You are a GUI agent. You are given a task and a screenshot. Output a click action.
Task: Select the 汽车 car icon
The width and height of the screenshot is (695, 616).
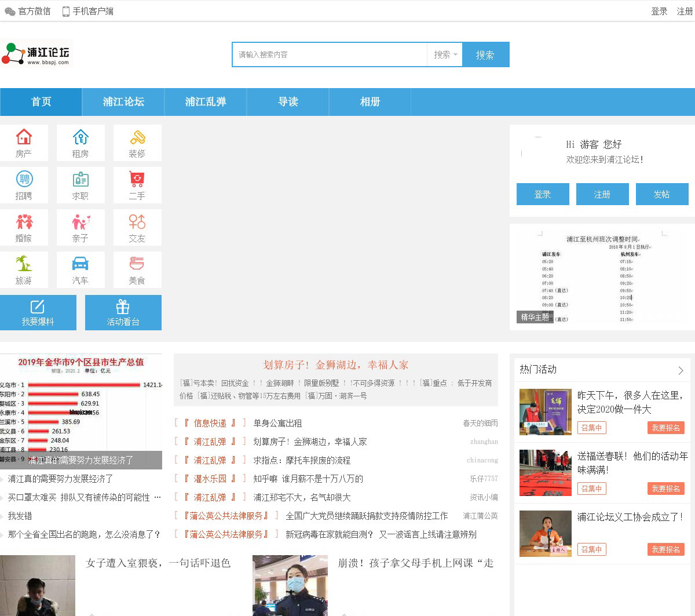pyautogui.click(x=81, y=264)
